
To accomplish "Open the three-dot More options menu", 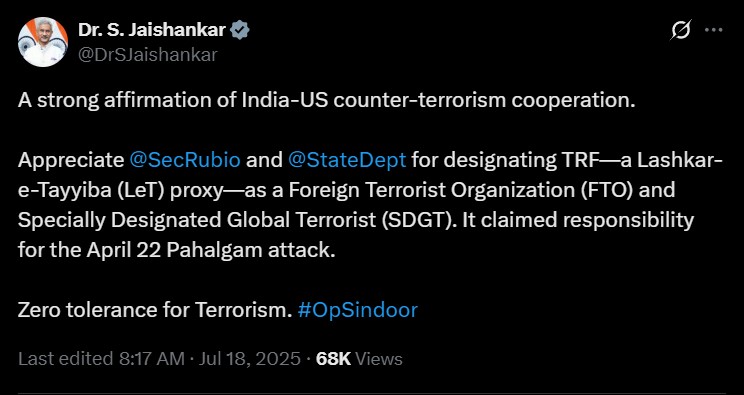I will point(714,30).
